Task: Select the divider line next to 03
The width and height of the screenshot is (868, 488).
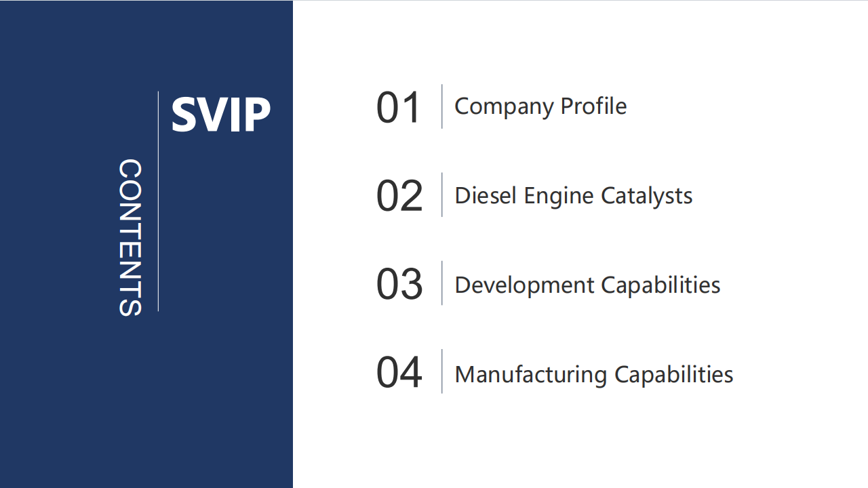Action: click(x=442, y=283)
